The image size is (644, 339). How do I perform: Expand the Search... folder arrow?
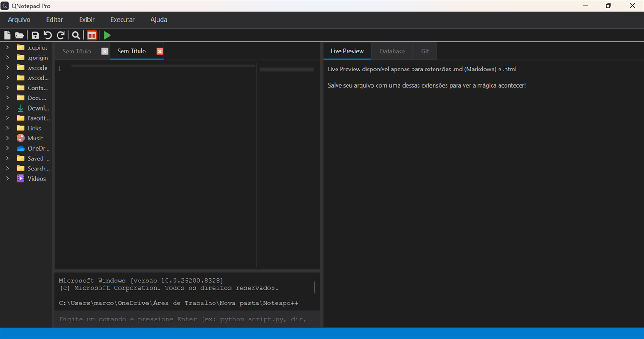(x=7, y=169)
